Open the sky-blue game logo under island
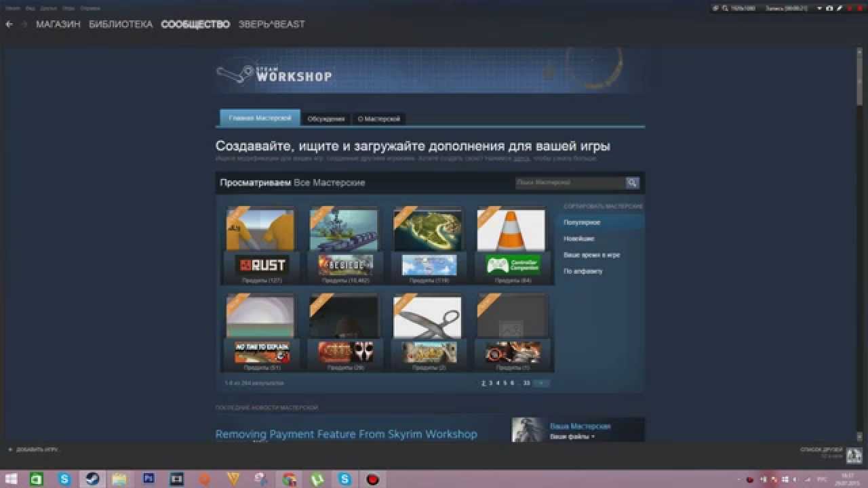868x488 pixels. [429, 265]
